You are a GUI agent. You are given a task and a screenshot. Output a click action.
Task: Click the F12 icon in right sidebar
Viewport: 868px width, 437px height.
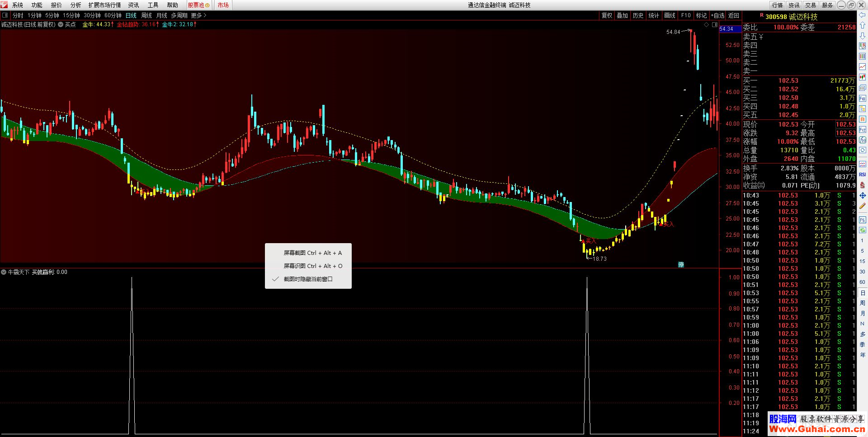pyautogui.click(x=863, y=130)
